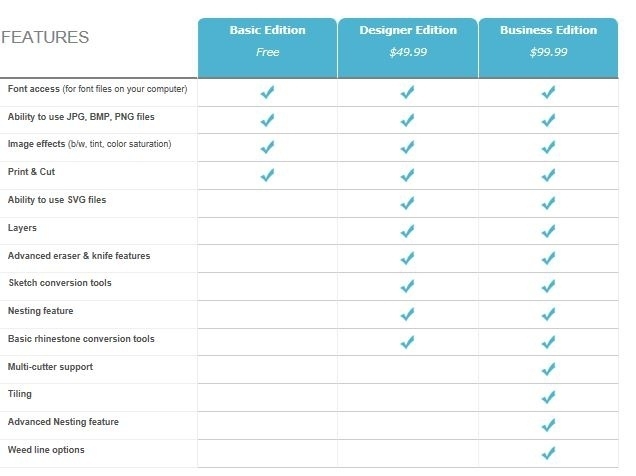Click the Advanced eraser & knife features label
Viewport: 636px width, 476px height.
79,256
